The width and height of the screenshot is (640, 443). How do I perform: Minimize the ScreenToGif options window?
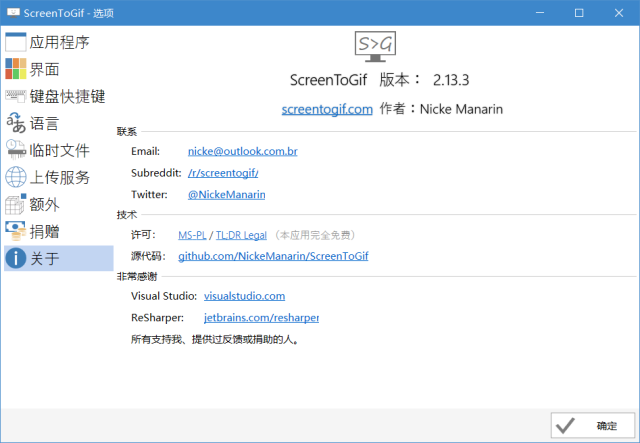pos(540,13)
